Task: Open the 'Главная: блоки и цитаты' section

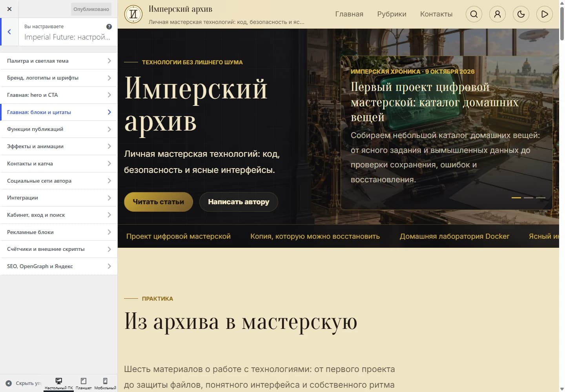Action: click(x=59, y=112)
